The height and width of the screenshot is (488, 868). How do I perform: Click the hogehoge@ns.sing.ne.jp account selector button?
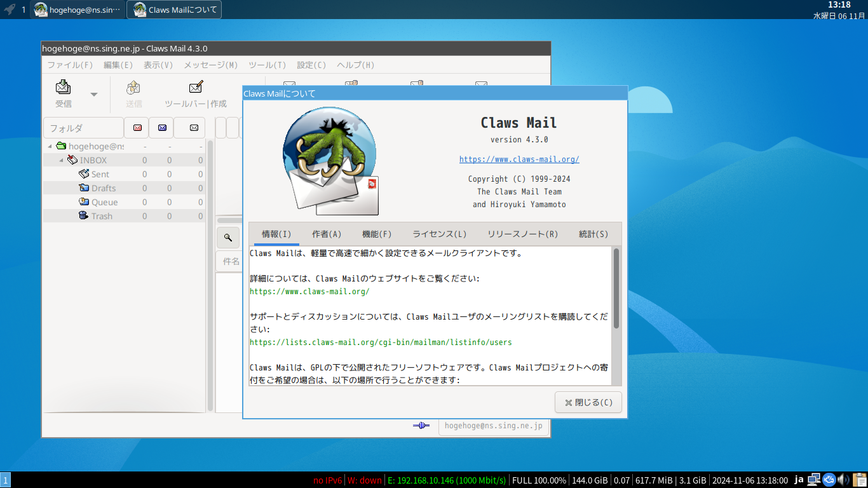[x=493, y=426]
